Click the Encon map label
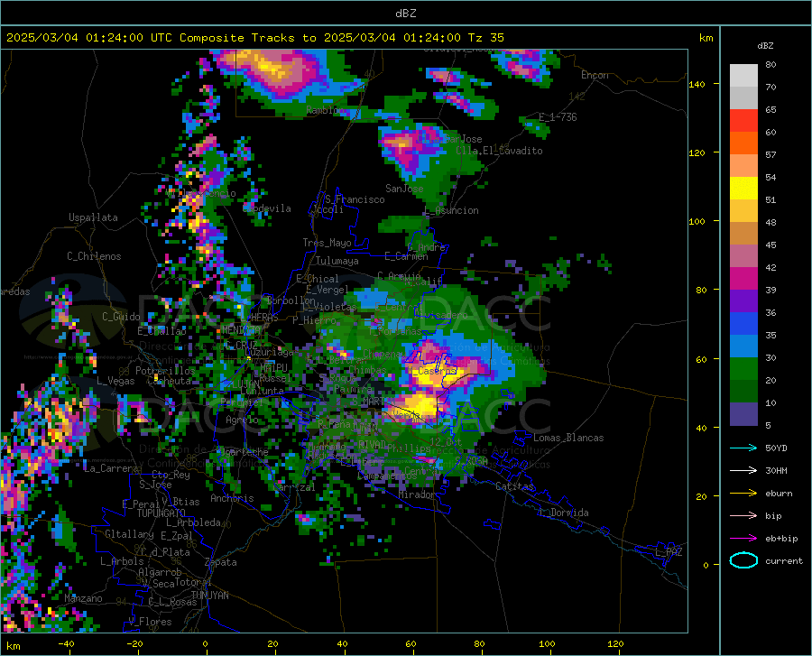Image resolution: width=812 pixels, height=656 pixels. coord(595,75)
